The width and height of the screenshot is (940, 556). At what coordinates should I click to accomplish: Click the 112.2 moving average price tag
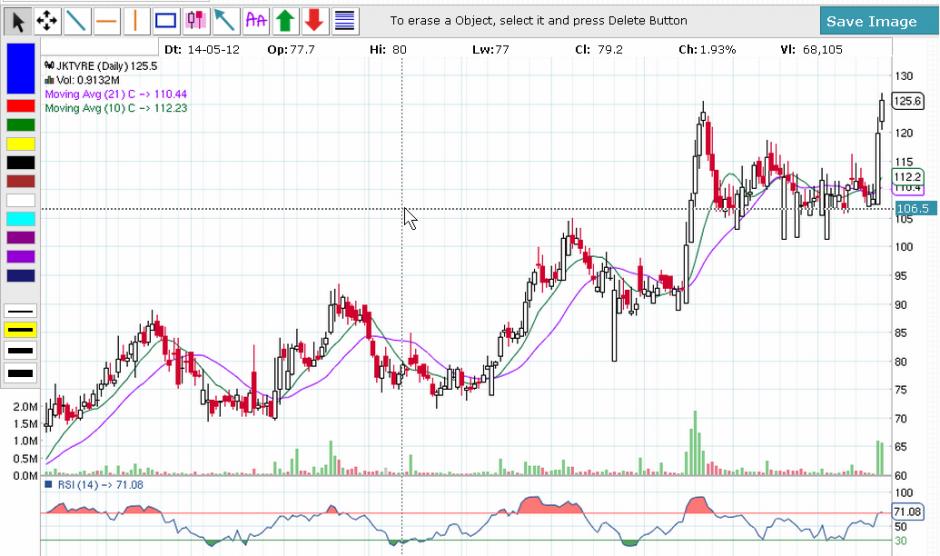[x=907, y=177]
